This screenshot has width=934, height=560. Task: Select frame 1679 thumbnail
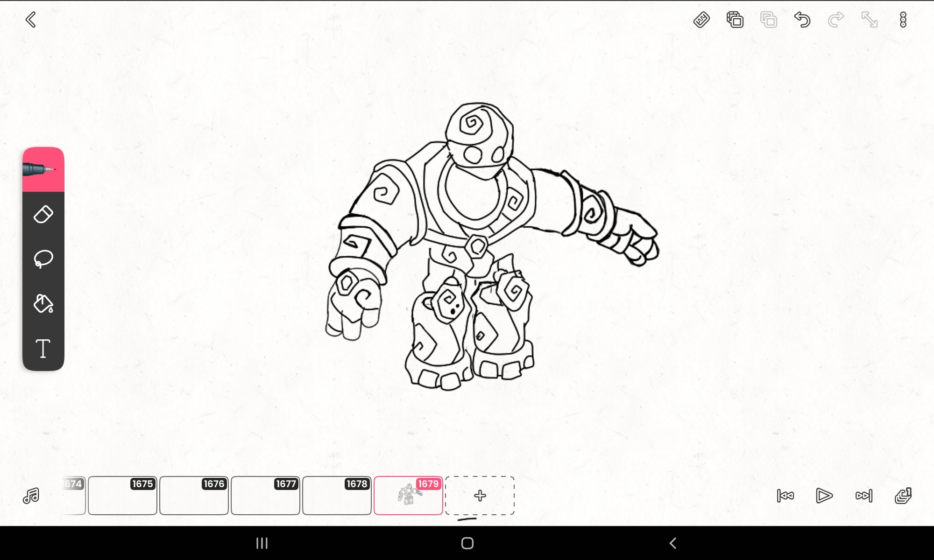408,496
